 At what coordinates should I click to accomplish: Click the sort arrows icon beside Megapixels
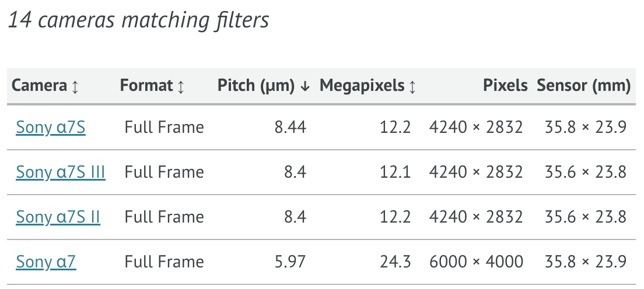(x=412, y=87)
